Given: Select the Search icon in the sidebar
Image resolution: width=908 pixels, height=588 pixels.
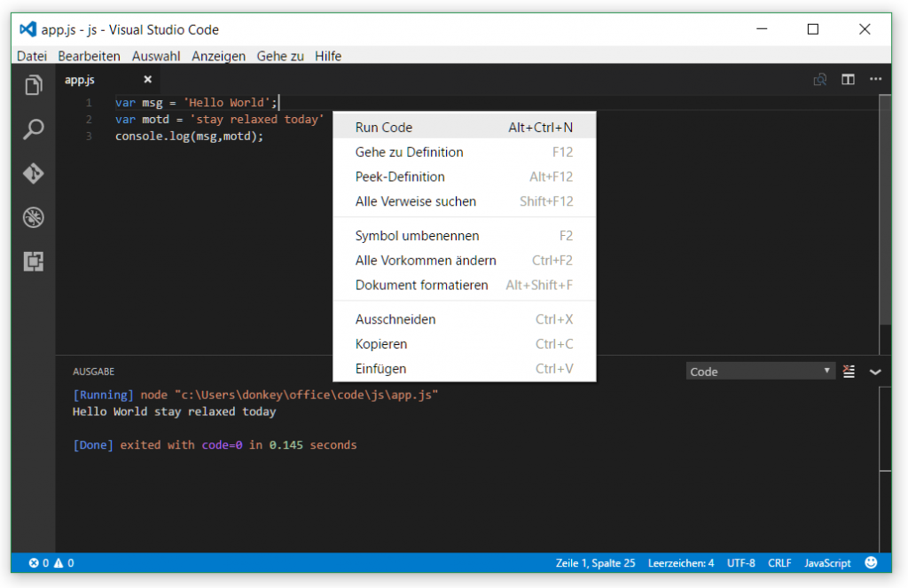Looking at the screenshot, I should pos(33,129).
